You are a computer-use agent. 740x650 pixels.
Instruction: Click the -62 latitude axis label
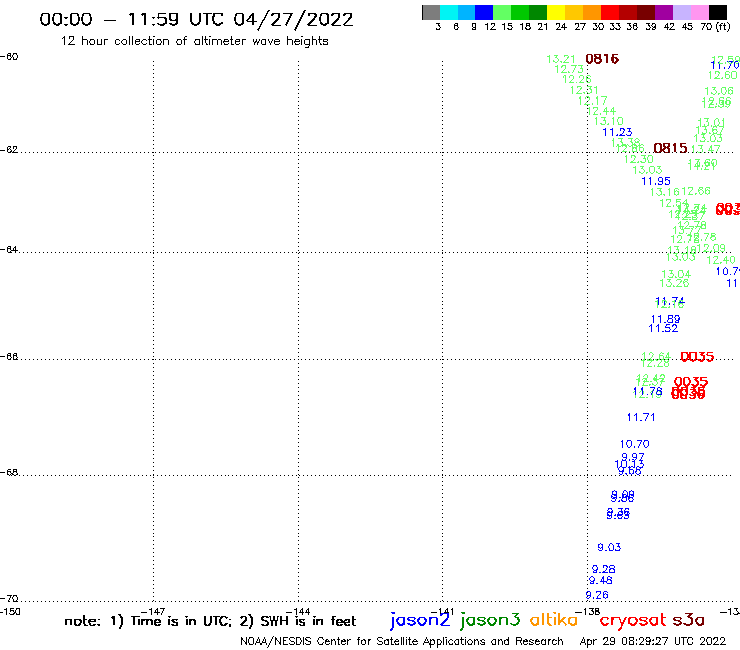(9, 150)
